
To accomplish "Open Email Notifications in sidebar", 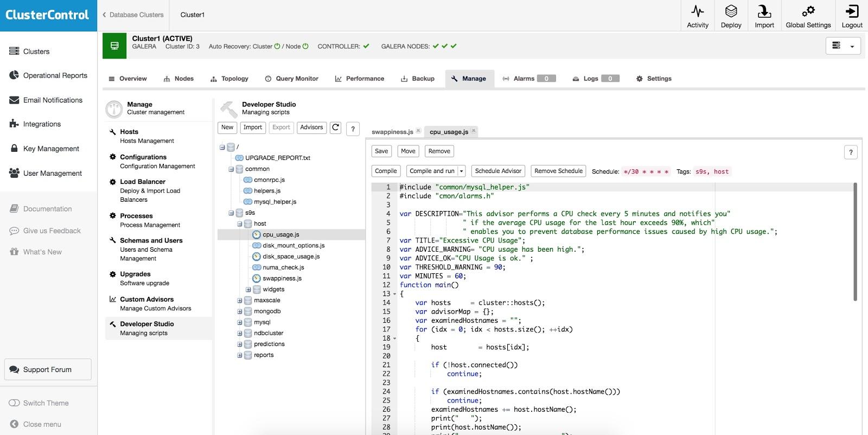I will coord(53,100).
